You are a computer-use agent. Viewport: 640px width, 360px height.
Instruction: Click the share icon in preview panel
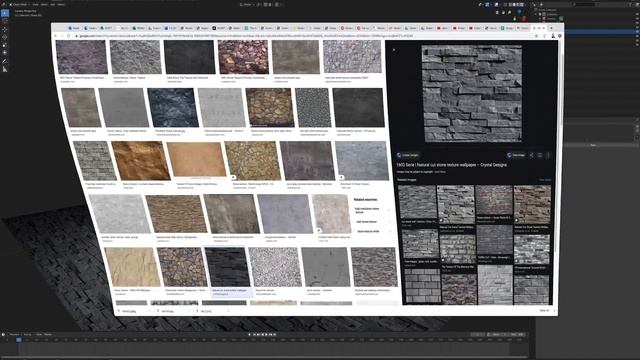click(532, 155)
